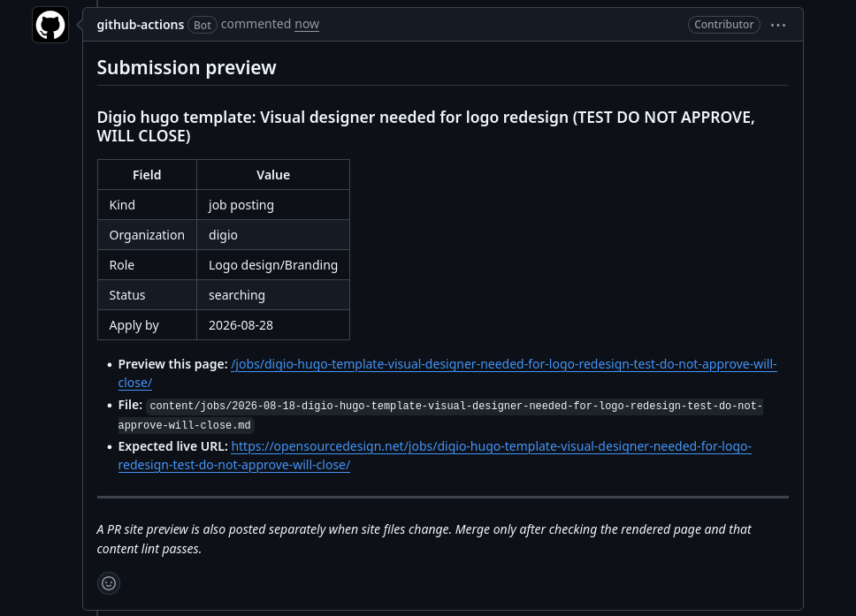The image size is (856, 616).
Task: Click the 'now' comment timestamp link
Action: click(307, 25)
